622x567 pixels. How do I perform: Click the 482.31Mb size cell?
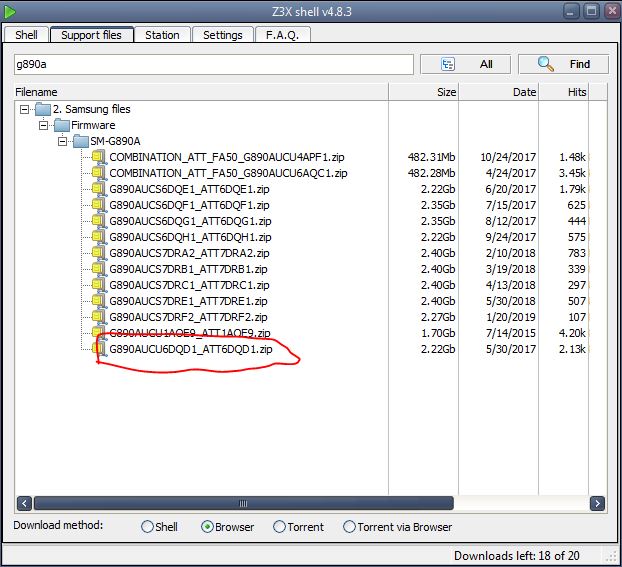(x=431, y=157)
